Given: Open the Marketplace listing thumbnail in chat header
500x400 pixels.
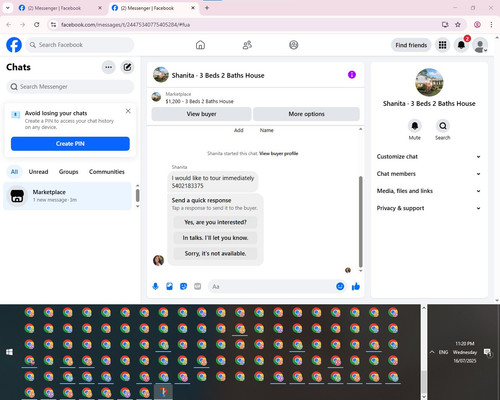Looking at the screenshot, I should tap(156, 97).
